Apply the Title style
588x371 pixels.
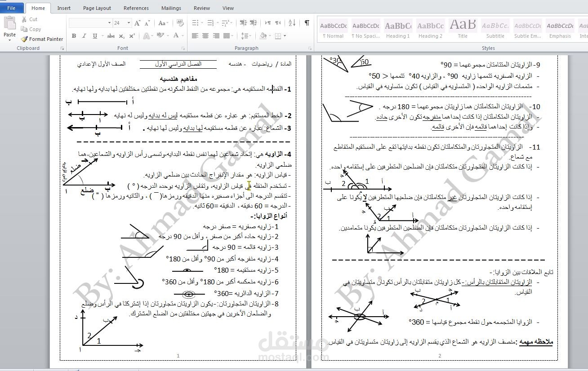point(463,29)
